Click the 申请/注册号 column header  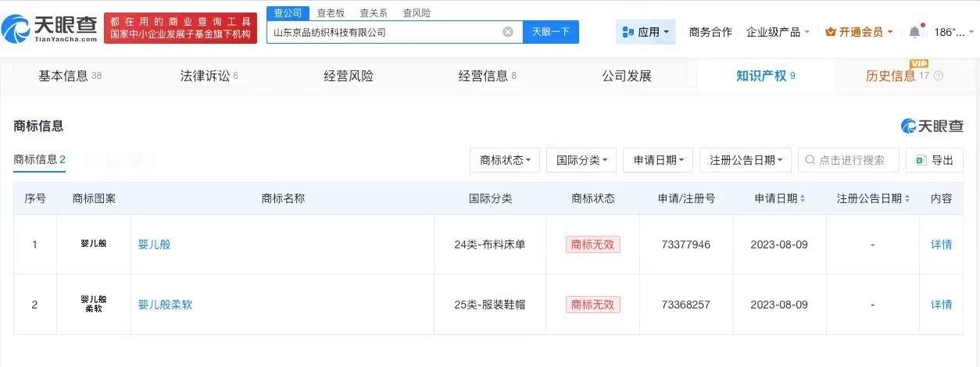pos(686,199)
